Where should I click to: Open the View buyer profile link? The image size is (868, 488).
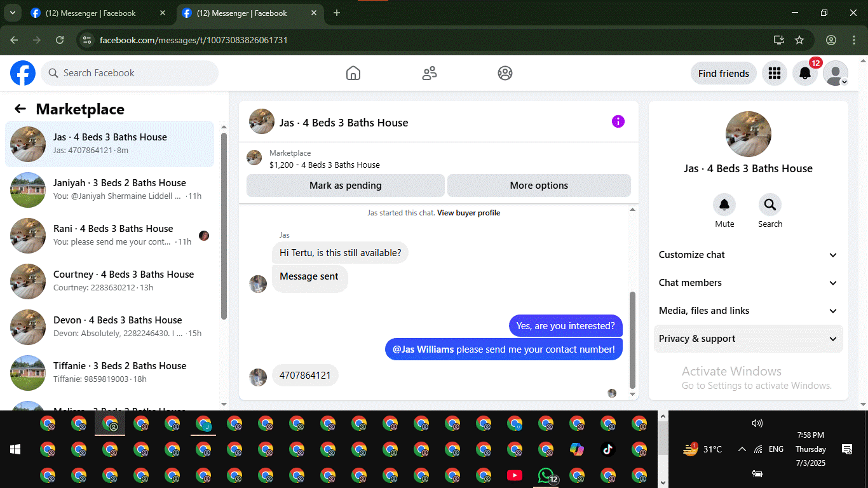468,213
